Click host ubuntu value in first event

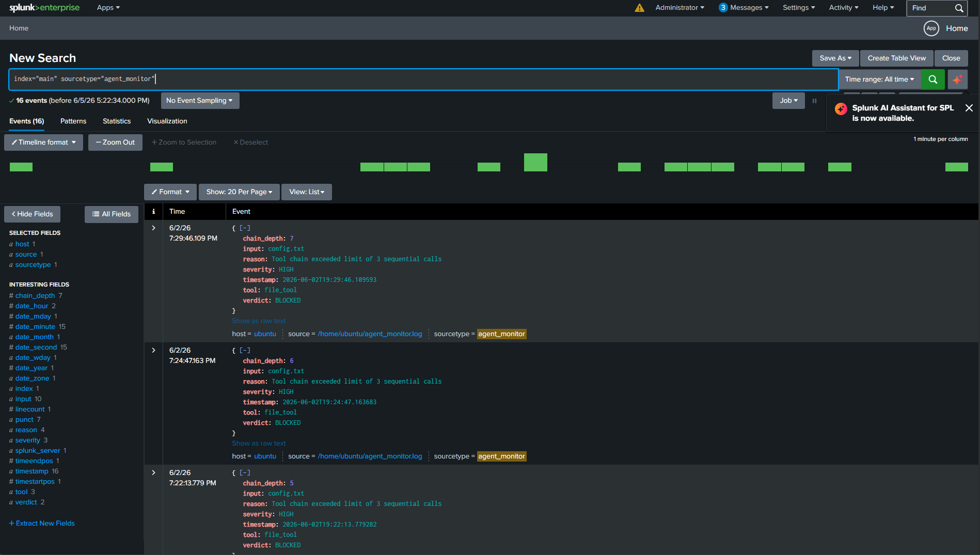pos(265,334)
